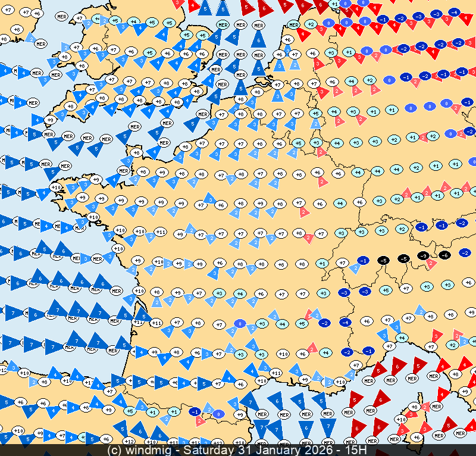
Task: Click the left of two adjacent -3 markers
Action: click(344, 292)
